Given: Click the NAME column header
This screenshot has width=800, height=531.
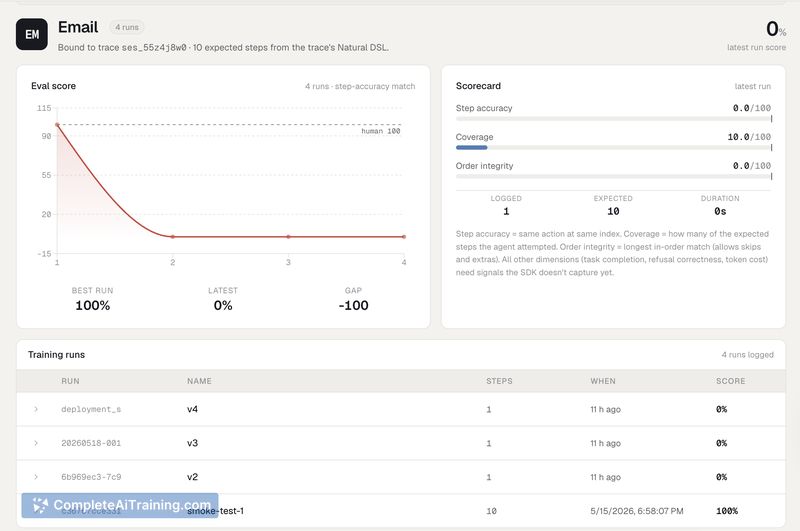Looking at the screenshot, I should 199,381.
